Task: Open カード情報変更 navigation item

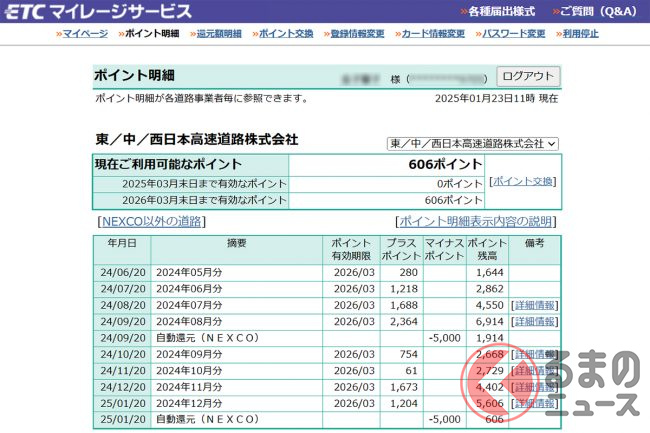Action: pyautogui.click(x=432, y=33)
